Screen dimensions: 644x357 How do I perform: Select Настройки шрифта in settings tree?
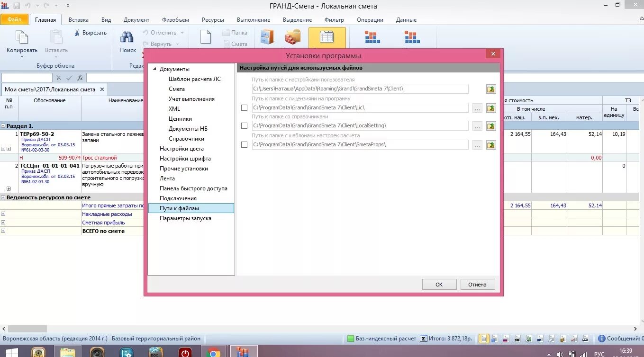tap(185, 159)
